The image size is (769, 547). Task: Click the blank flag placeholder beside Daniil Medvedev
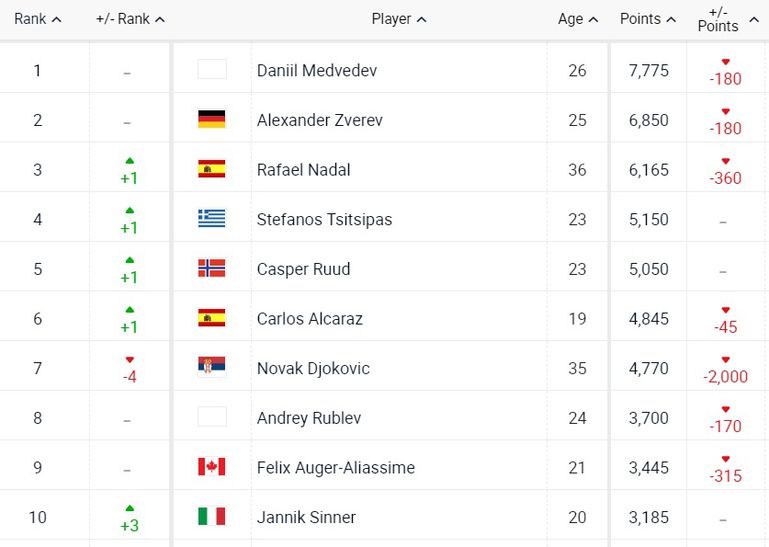click(212, 69)
